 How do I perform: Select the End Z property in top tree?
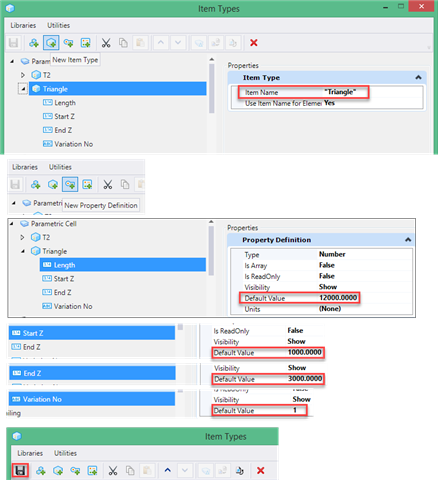57,130
